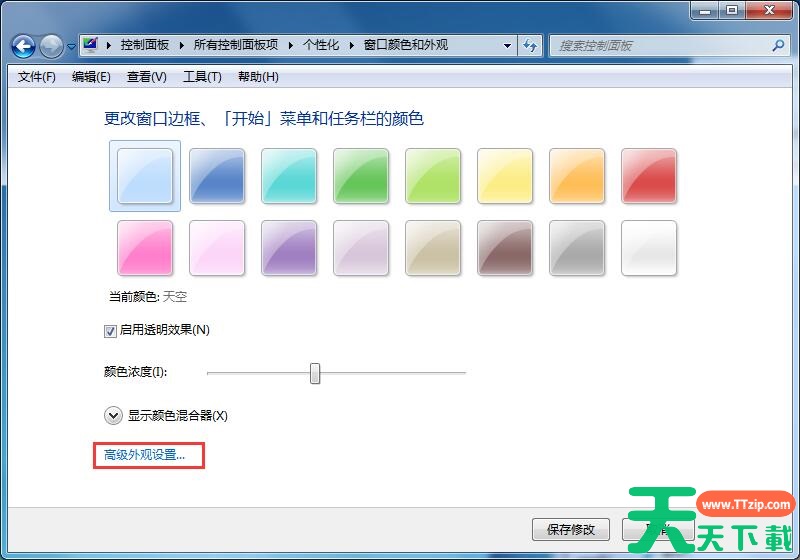Select the yellow color swatch
800x560 pixels.
[x=505, y=176]
